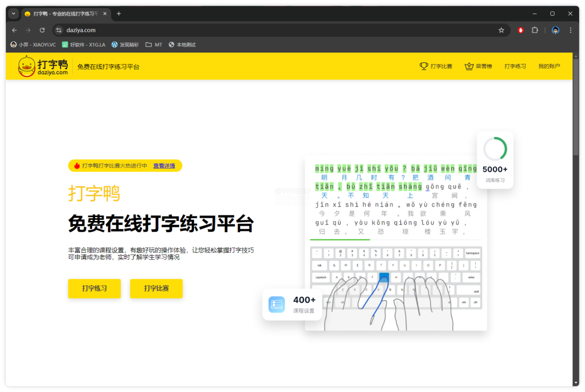Click the green typing progress bar
The width and height of the screenshot is (585, 392).
click(x=340, y=239)
